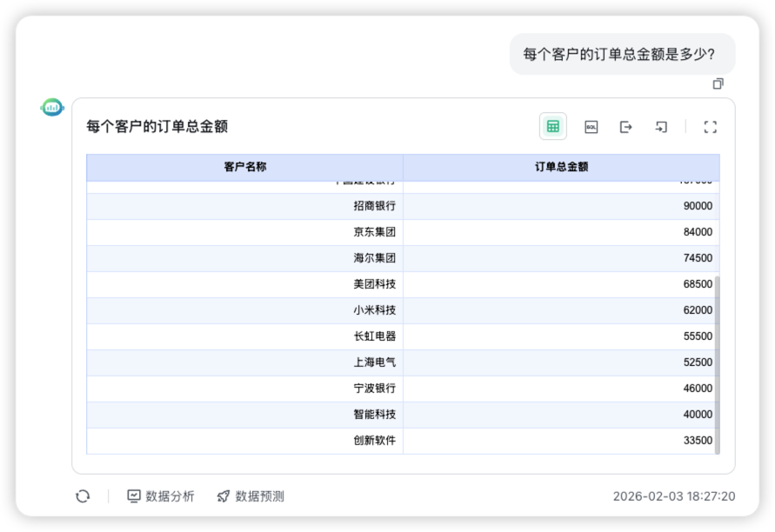This screenshot has height=532, width=775.
Task: Select the 订单总金额 column header
Action: [x=559, y=167]
